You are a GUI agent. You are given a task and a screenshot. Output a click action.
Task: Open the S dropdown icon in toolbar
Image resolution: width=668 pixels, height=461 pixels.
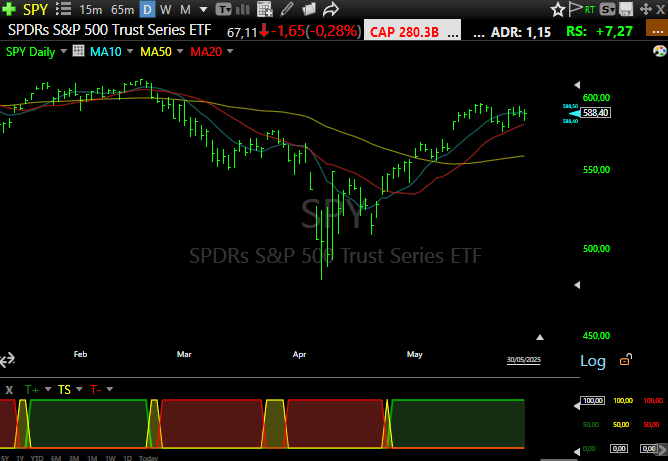click(608, 9)
